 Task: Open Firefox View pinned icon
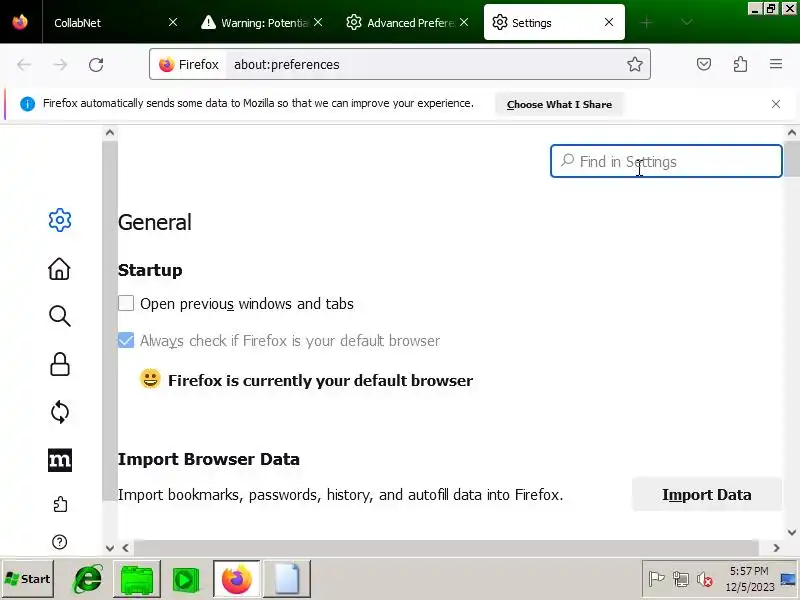20,22
